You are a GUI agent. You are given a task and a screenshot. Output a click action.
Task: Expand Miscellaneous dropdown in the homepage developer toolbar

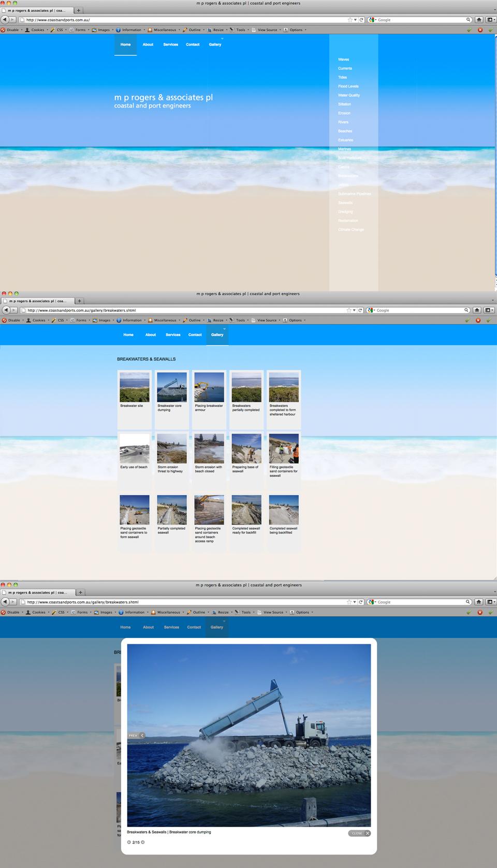(165, 30)
